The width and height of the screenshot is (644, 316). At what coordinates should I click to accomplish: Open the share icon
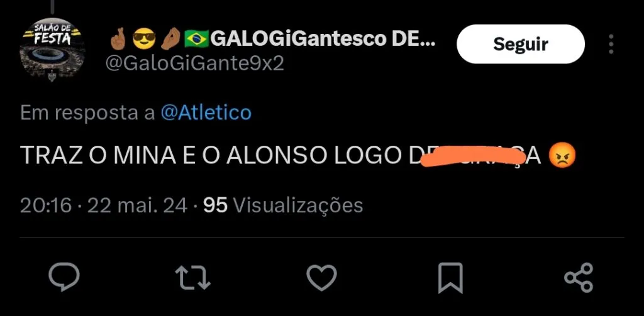point(579,278)
